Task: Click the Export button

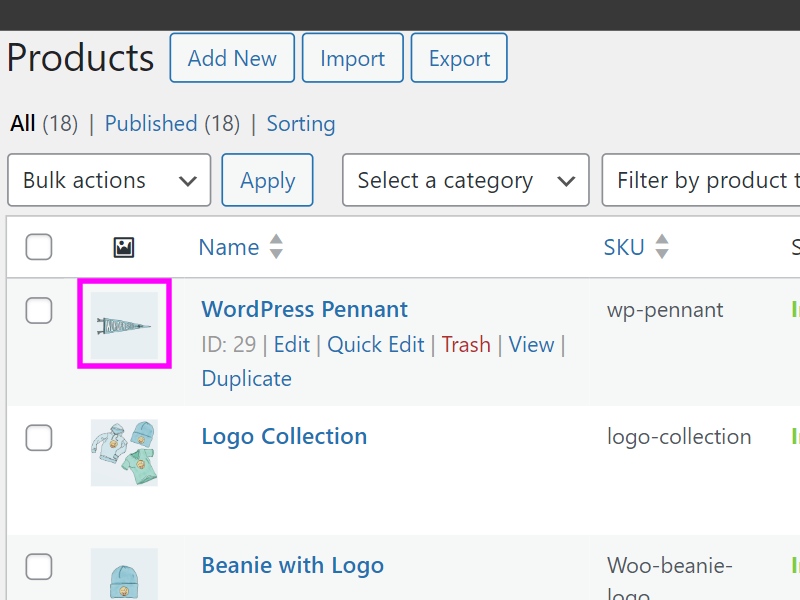Action: click(459, 58)
